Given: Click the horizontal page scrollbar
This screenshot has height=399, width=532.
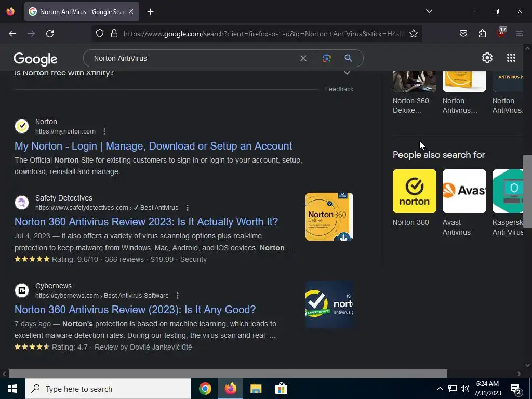Looking at the screenshot, I should pos(228,374).
